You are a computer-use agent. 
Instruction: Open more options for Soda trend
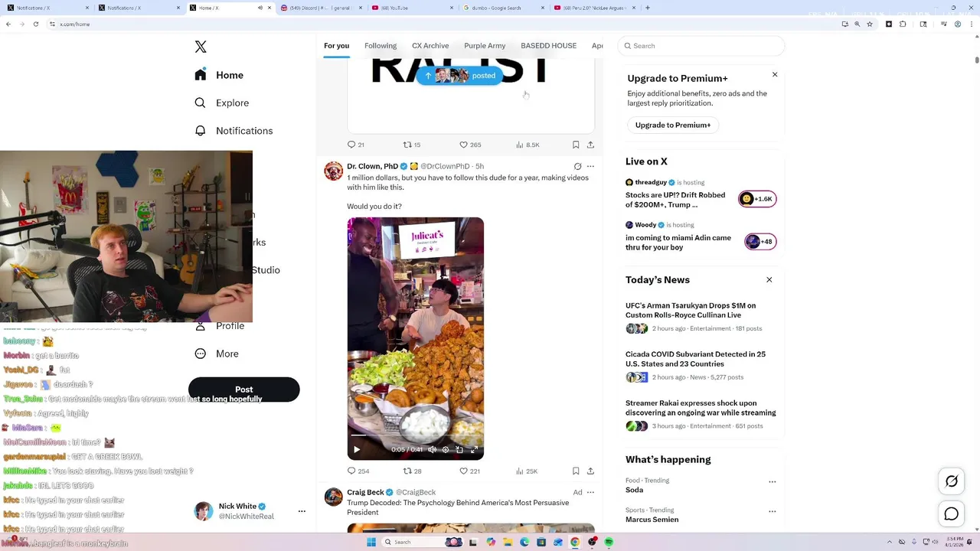pos(772,482)
